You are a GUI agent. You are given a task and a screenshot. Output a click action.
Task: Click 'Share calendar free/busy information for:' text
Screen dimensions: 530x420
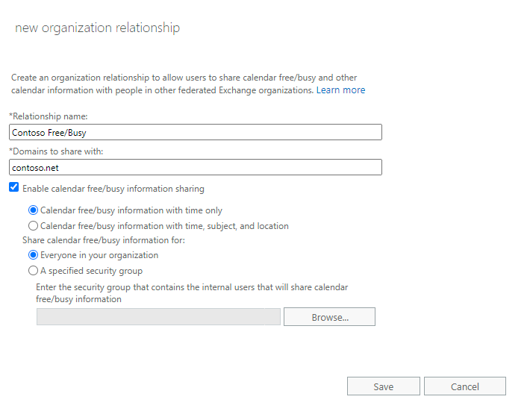click(104, 240)
